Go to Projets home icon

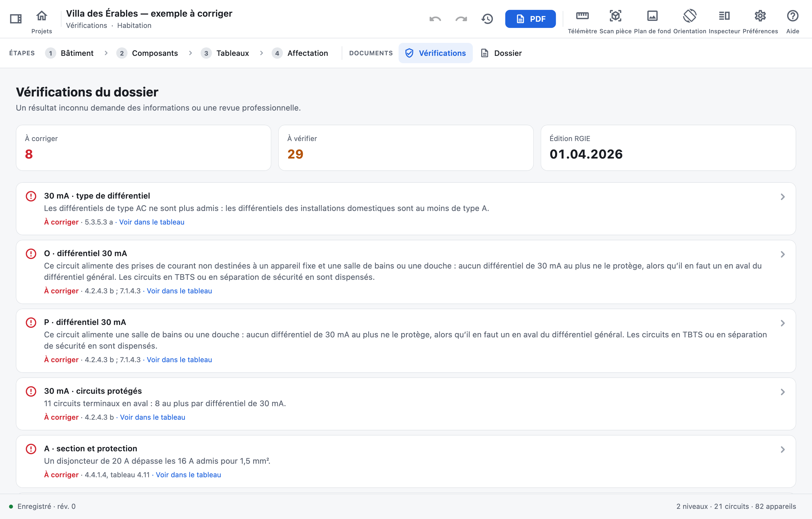(42, 16)
